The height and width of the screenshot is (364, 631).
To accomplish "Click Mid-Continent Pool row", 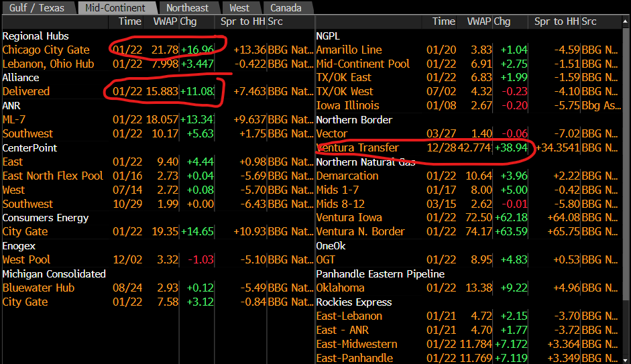I will [x=469, y=64].
